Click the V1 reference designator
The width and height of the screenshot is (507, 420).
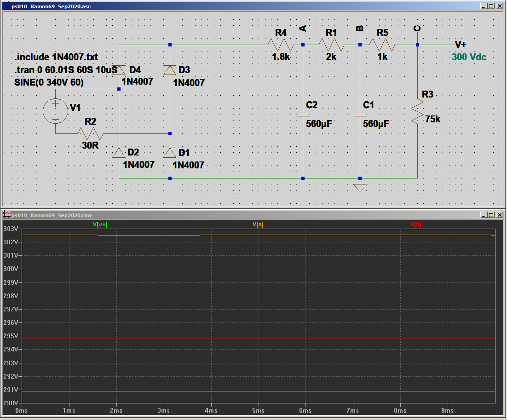(x=75, y=108)
